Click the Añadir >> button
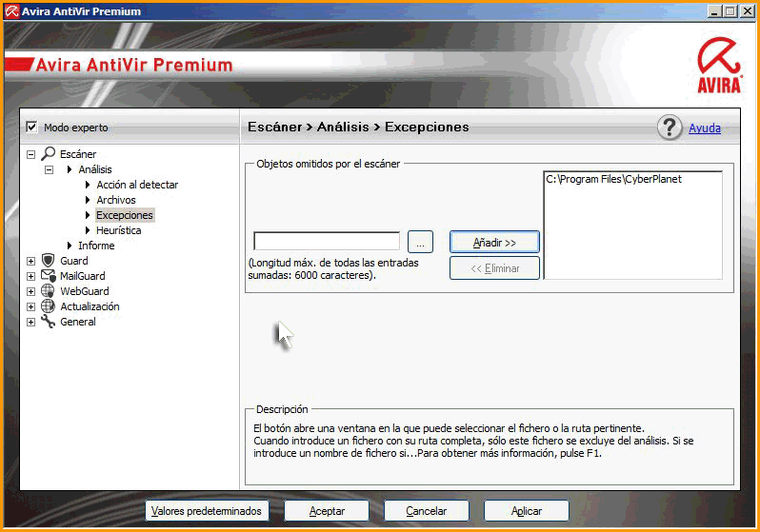 pyautogui.click(x=494, y=242)
